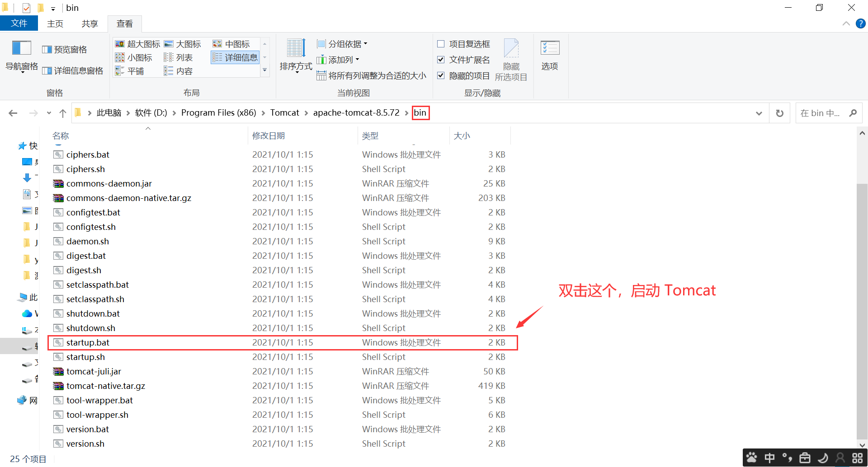The width and height of the screenshot is (868, 467).
Task: Open the Quick Access Toolbar customize dropdown
Action: click(x=53, y=9)
